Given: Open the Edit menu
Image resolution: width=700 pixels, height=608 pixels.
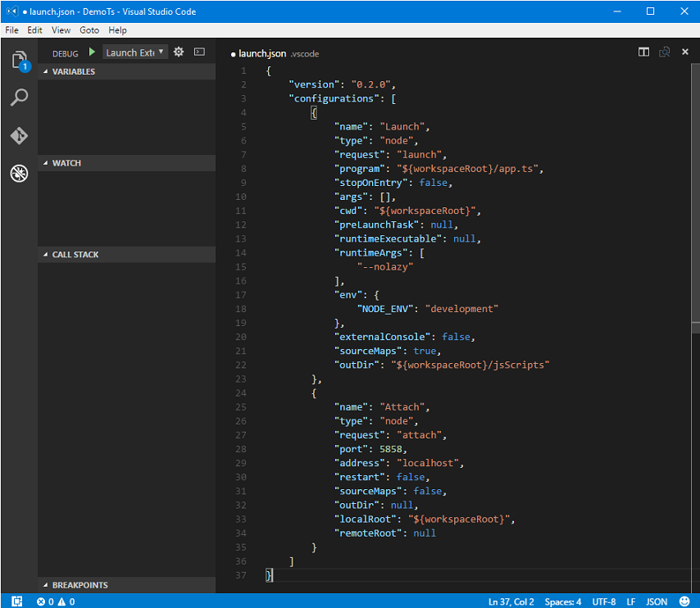Looking at the screenshot, I should point(34,30).
